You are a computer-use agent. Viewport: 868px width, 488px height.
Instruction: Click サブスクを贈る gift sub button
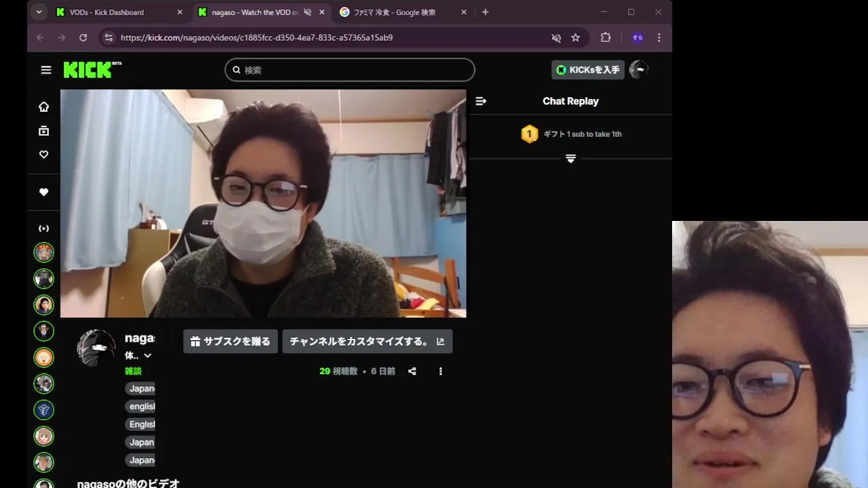[231, 342]
